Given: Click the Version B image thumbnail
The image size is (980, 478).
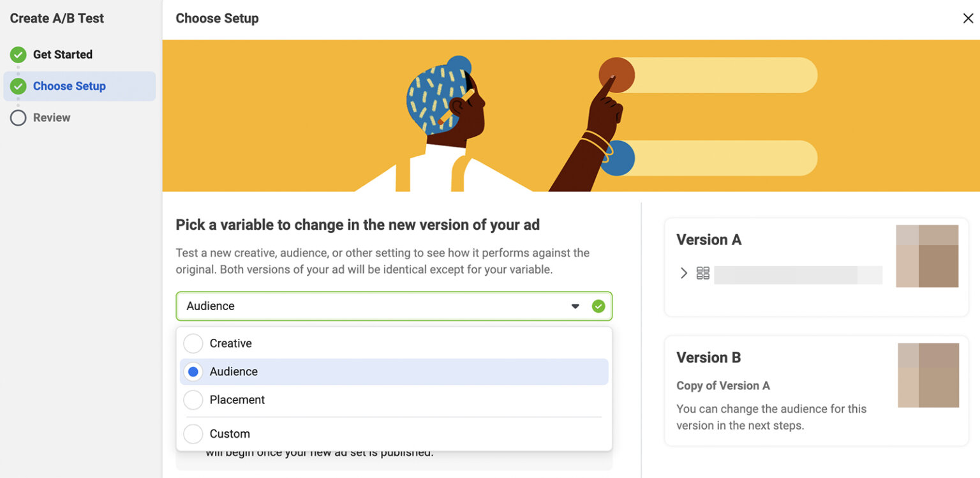Looking at the screenshot, I should (x=926, y=374).
